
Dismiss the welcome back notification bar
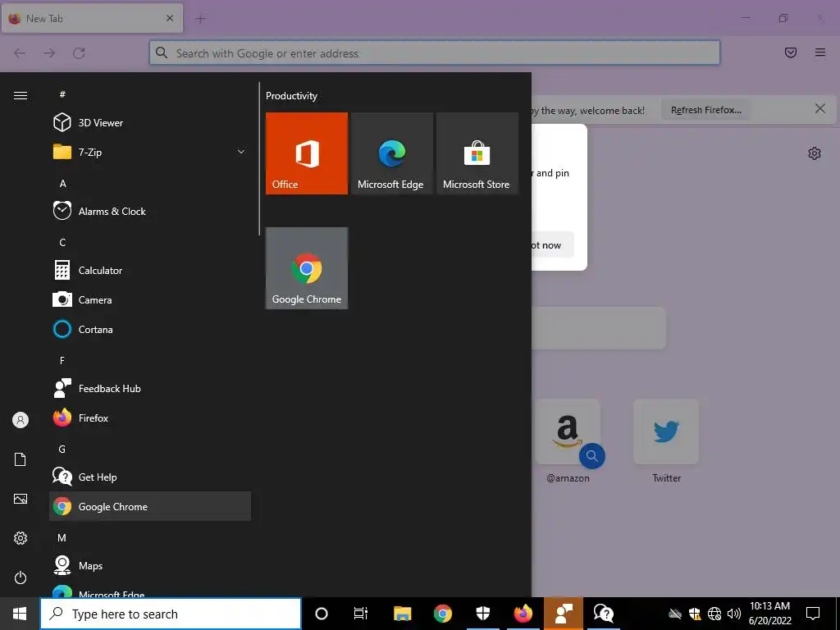click(820, 109)
